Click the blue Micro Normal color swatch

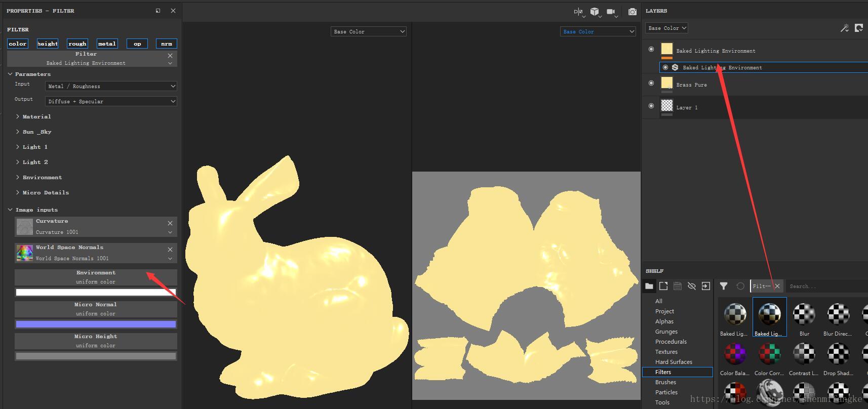[x=96, y=324]
